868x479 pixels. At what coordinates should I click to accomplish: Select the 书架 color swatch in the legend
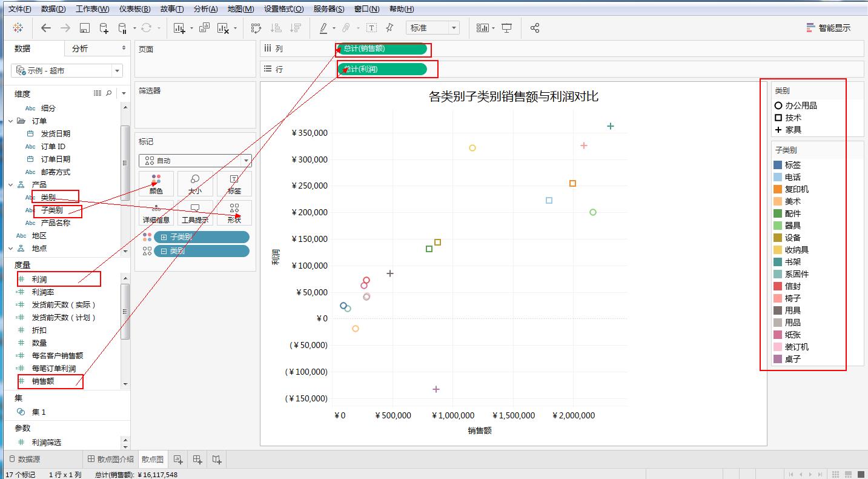[x=778, y=262]
